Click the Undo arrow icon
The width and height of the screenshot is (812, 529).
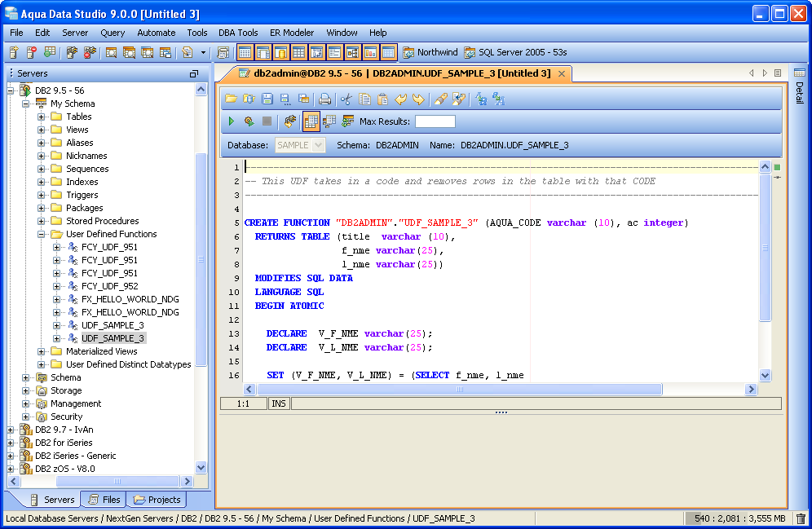point(400,99)
